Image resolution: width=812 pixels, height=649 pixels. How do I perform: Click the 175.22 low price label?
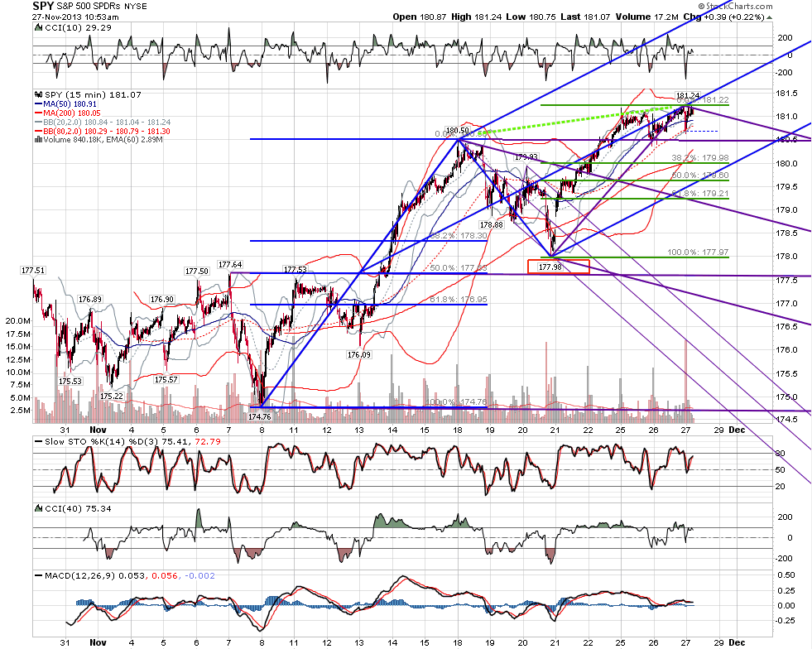112,396
